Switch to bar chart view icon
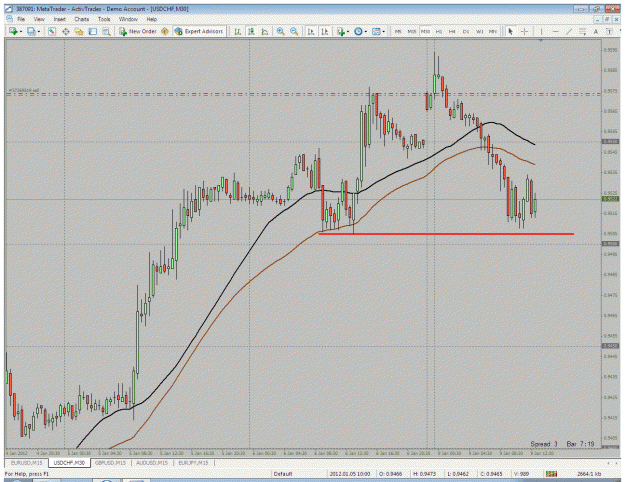Screen dimensions: 625x482 [238, 31]
